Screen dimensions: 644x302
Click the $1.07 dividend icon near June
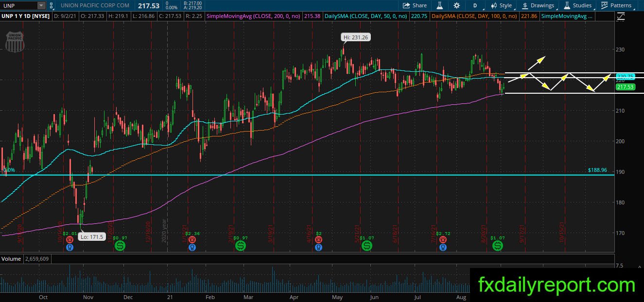click(x=367, y=246)
